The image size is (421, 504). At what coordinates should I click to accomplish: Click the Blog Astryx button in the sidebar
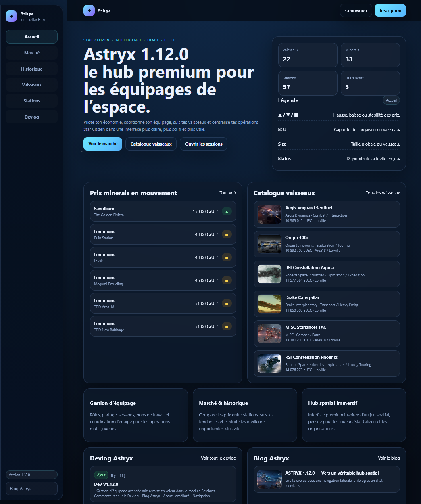pos(32,489)
